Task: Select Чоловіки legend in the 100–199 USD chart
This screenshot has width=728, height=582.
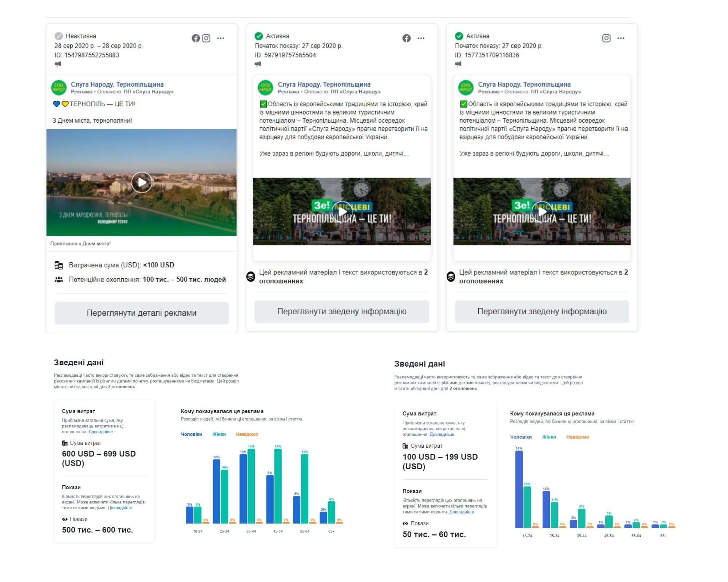Action: pos(521,437)
